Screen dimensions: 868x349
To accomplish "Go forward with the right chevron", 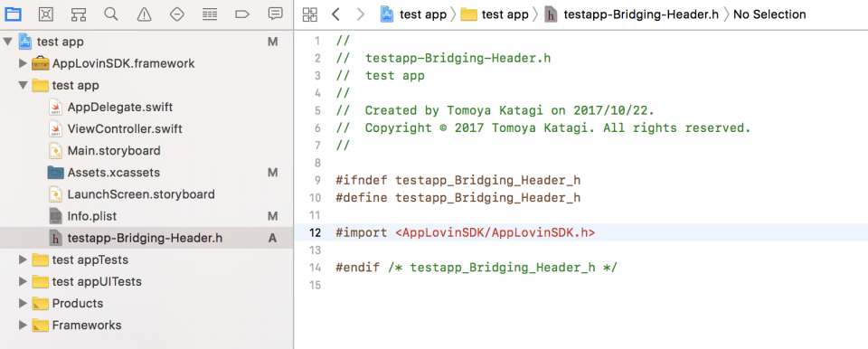I will [361, 14].
